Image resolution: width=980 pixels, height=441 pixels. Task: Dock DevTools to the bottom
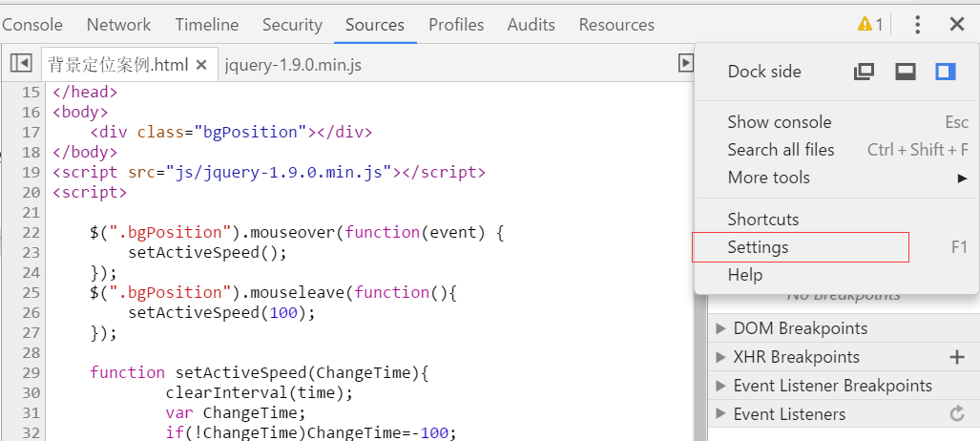[x=905, y=72]
